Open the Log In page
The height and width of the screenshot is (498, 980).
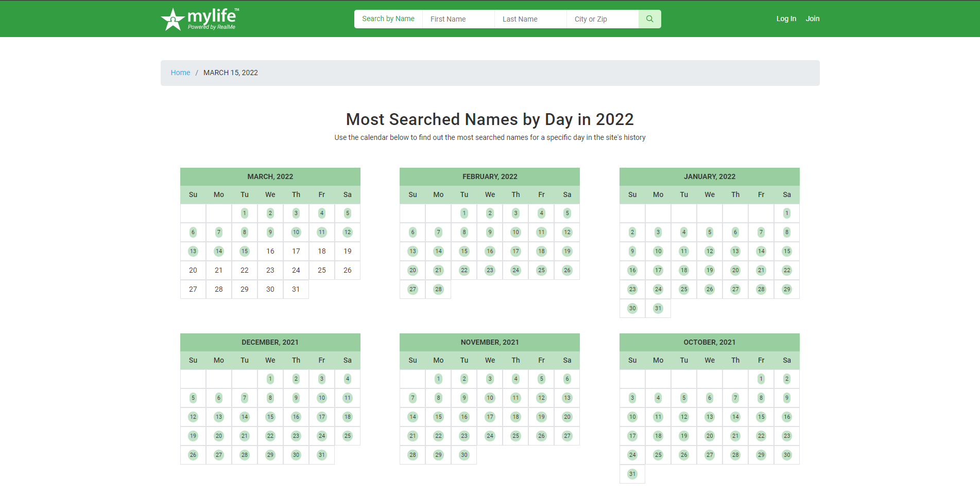(x=786, y=19)
